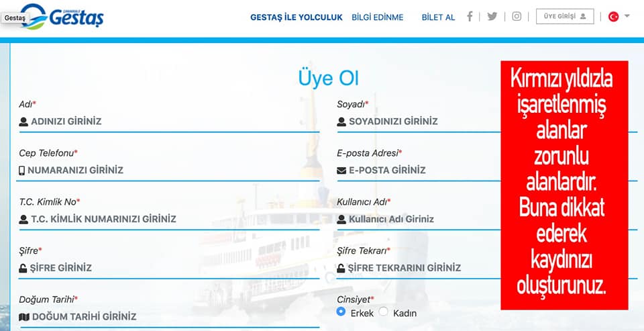Open GESTAŞ İLE YOLCULUK menu
The width and height of the screenshot is (644, 331).
(x=297, y=17)
